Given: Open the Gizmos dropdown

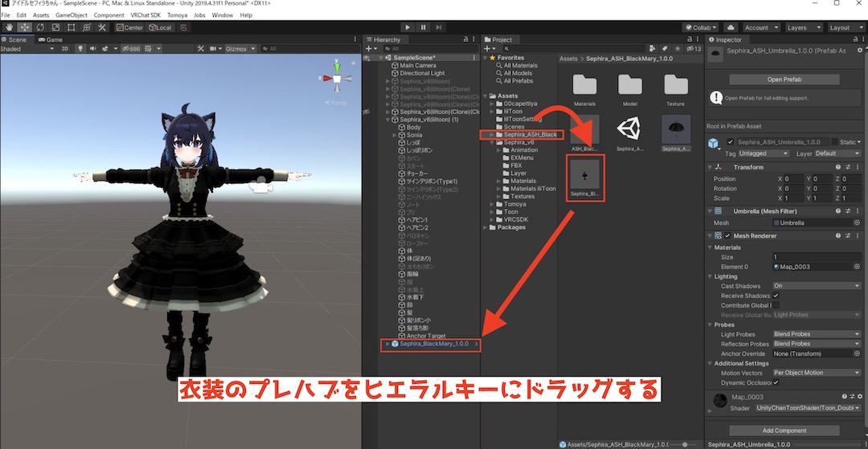Looking at the screenshot, I should tap(240, 49).
